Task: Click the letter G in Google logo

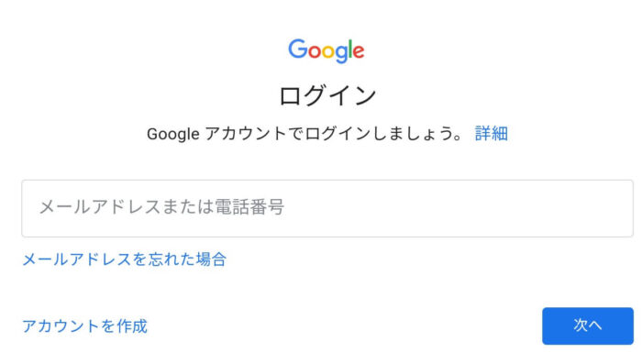Action: (298, 49)
